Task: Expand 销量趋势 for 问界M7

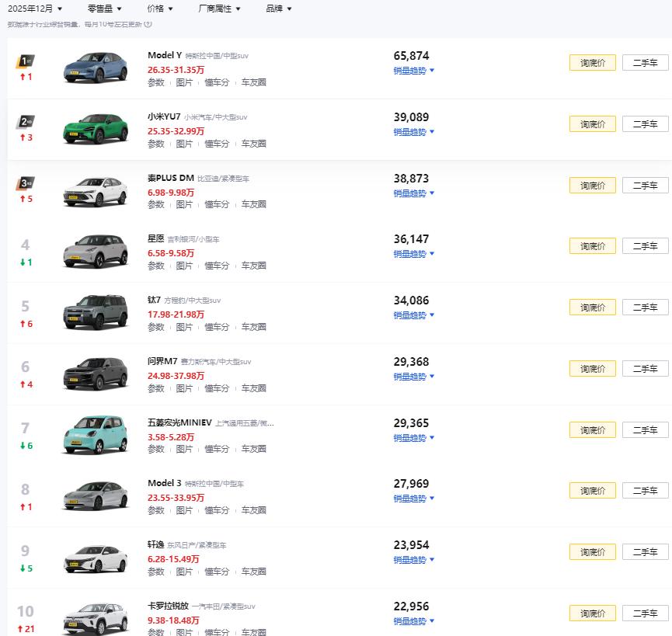Action: tap(413, 377)
